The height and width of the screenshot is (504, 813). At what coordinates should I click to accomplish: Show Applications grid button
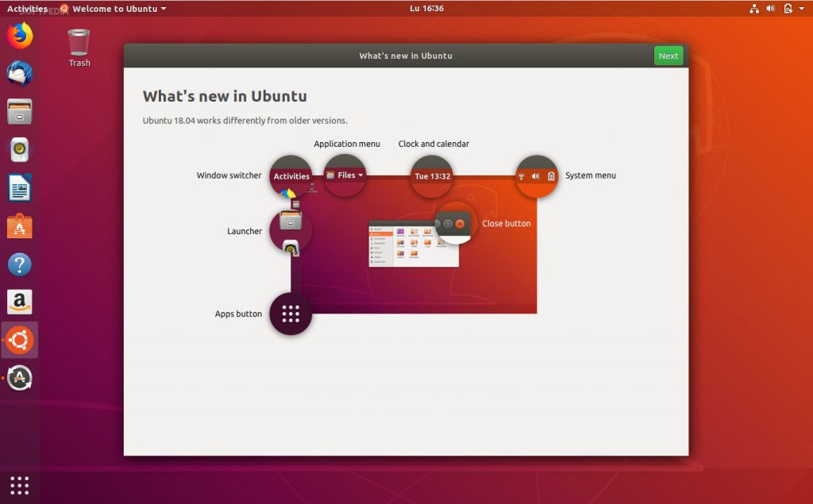pyautogui.click(x=20, y=484)
